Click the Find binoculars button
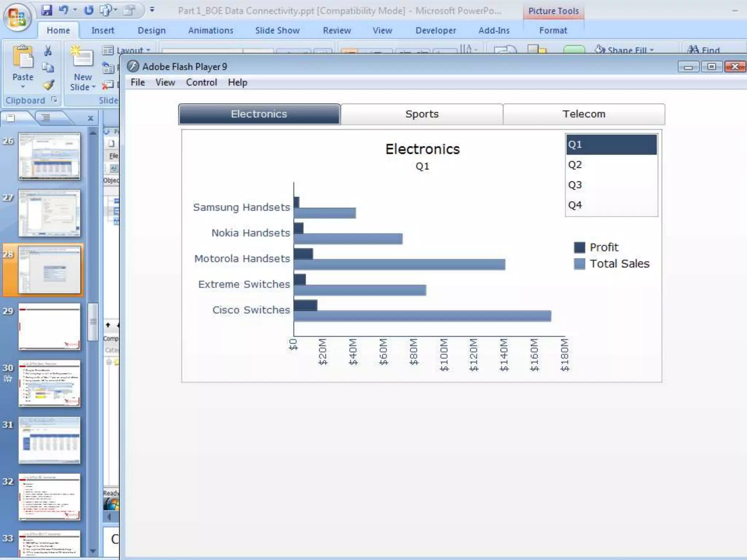747x560 pixels. pos(703,50)
